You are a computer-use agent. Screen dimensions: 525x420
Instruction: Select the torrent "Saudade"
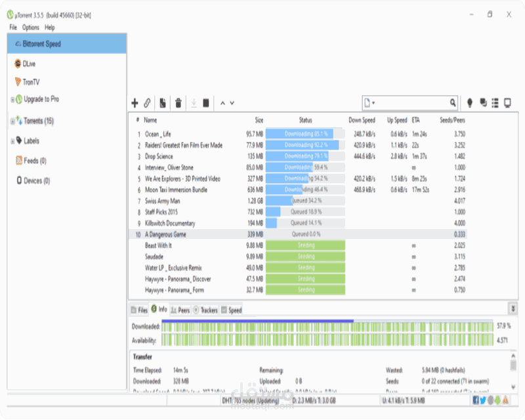(298, 257)
